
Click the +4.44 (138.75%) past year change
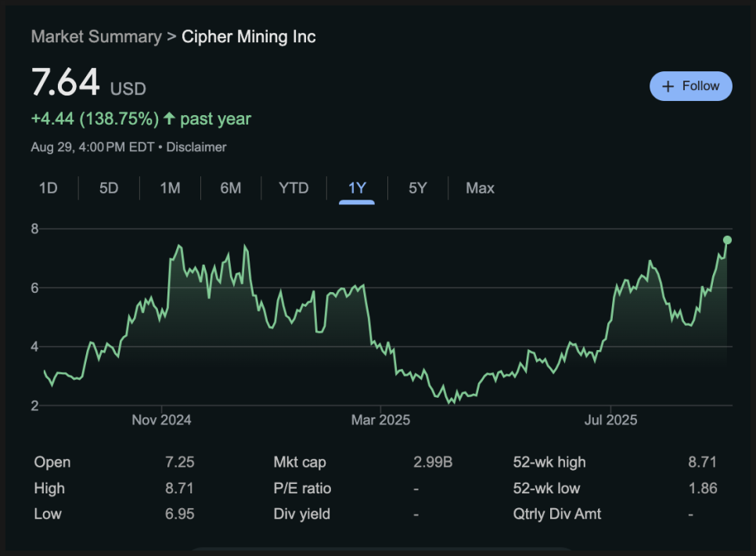tap(142, 119)
